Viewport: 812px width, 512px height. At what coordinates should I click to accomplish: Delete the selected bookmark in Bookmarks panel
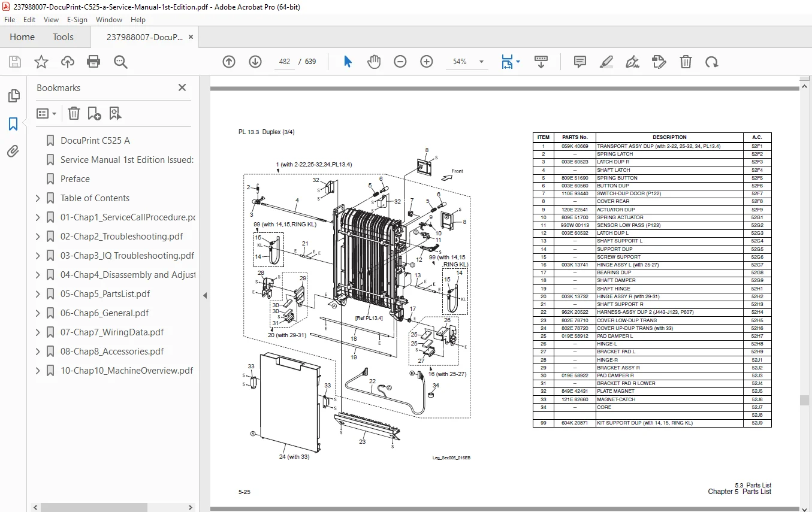click(74, 113)
